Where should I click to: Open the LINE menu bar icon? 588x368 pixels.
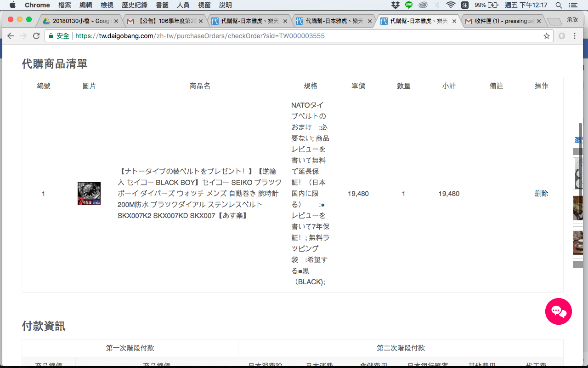pyautogui.click(x=409, y=5)
